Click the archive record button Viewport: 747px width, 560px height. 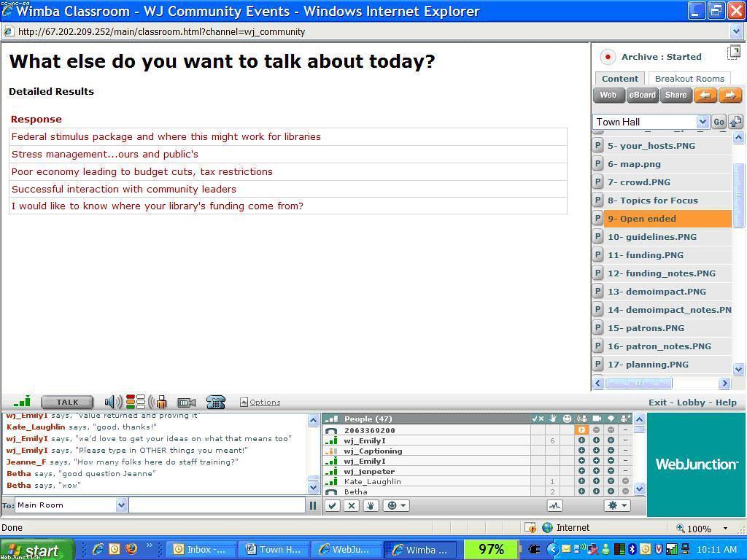coord(607,57)
